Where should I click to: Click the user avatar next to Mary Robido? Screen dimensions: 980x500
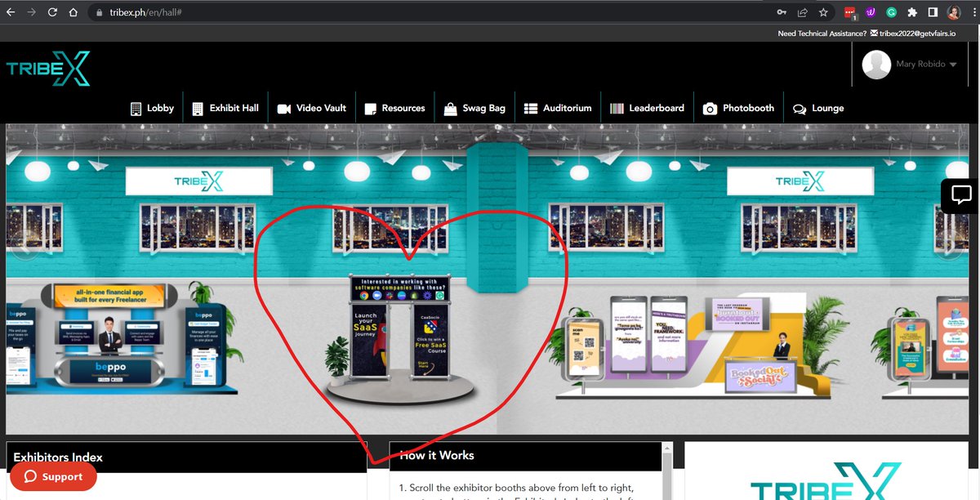click(877, 65)
